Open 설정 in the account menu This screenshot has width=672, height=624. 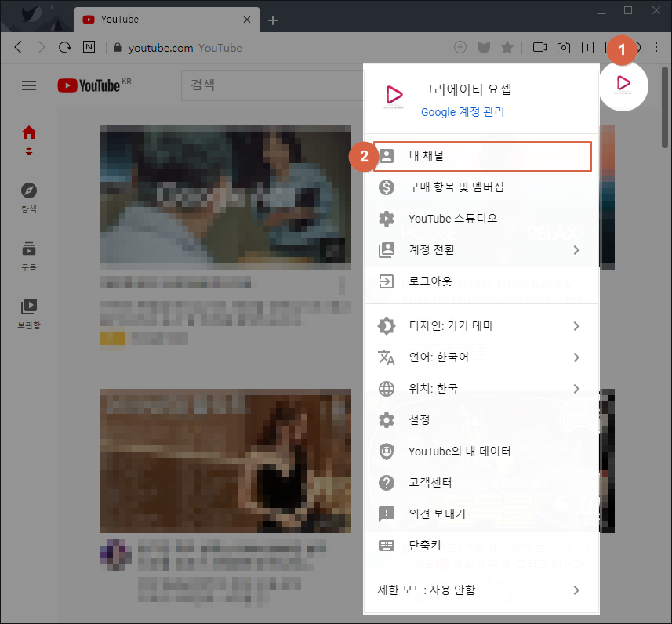(x=481, y=419)
